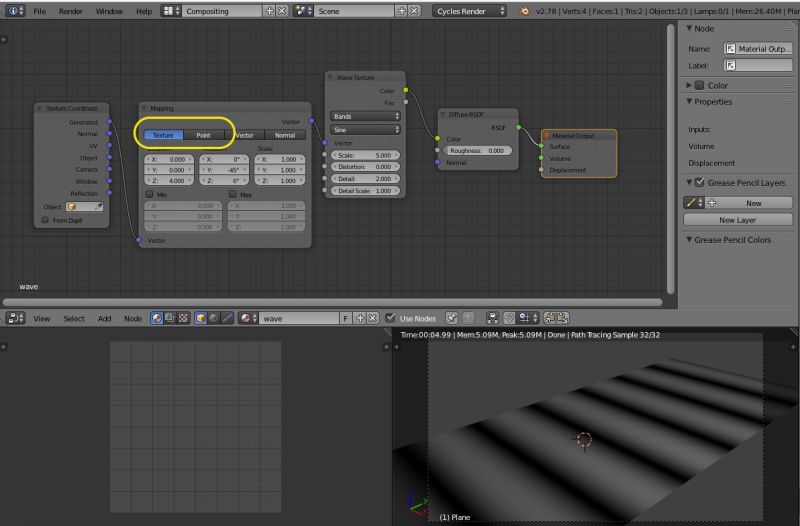Collapse the Mapping node triangle
The image size is (800, 526).
point(144,108)
